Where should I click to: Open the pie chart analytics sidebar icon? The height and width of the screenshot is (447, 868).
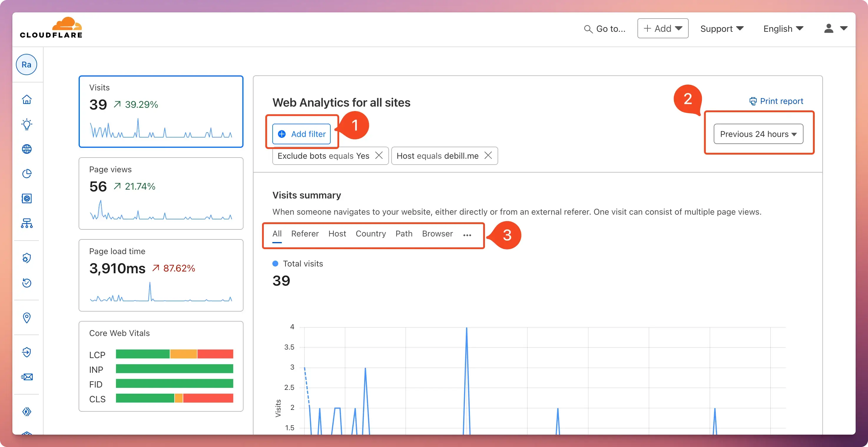click(x=26, y=174)
